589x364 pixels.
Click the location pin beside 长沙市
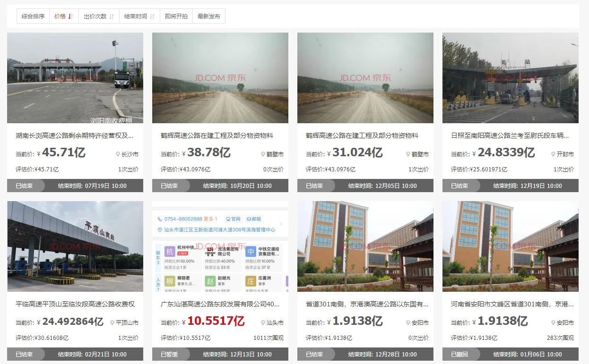click(x=118, y=154)
